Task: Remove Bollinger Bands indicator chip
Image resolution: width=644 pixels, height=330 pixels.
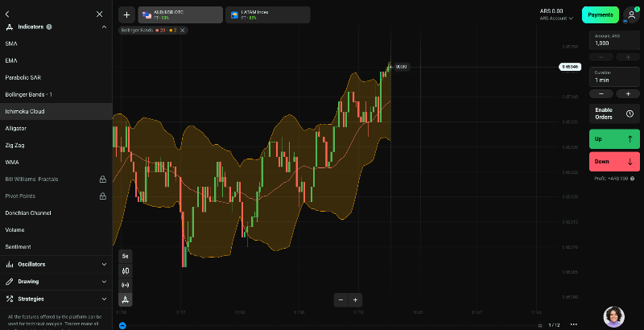Action: pos(183,31)
